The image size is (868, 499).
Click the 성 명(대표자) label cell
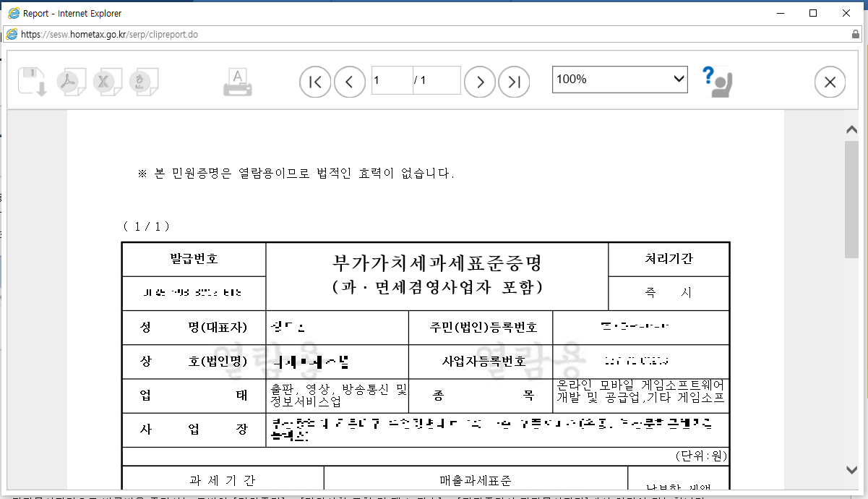click(x=194, y=328)
